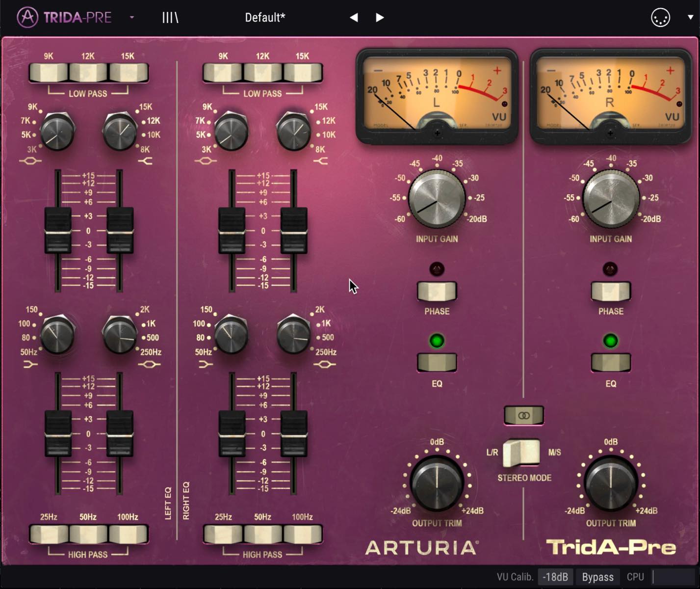
Task: Click Right EQ high shelf gain fader
Action: point(294,230)
